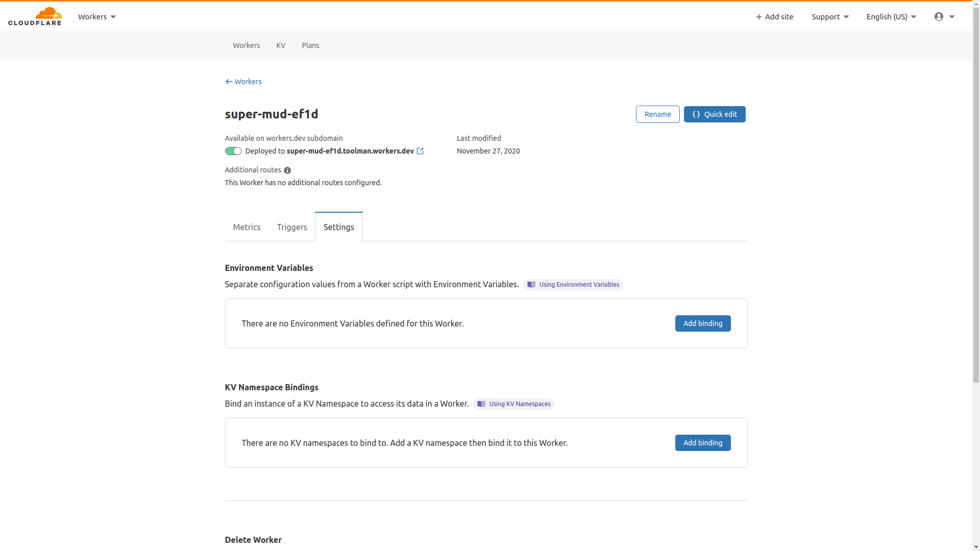This screenshot has height=551, width=980.
Task: Open Using Environment Variables docs badge
Action: [573, 285]
